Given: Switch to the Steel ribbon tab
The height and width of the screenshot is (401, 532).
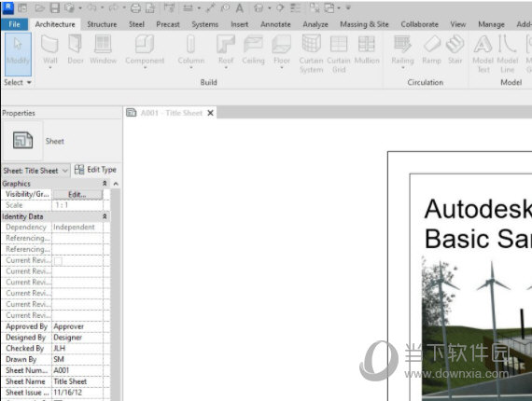Looking at the screenshot, I should point(136,24).
